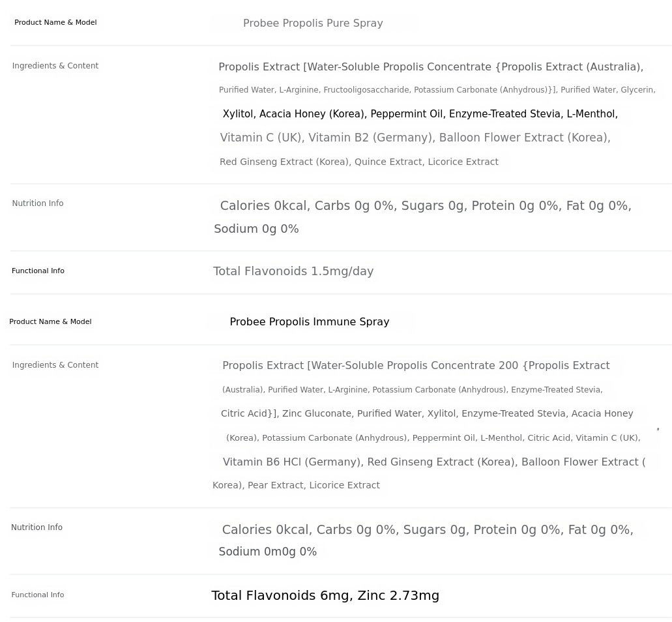This screenshot has height=622, width=672.
Task: Click Nutrition Info label for Immune Spray
Action: [x=37, y=527]
